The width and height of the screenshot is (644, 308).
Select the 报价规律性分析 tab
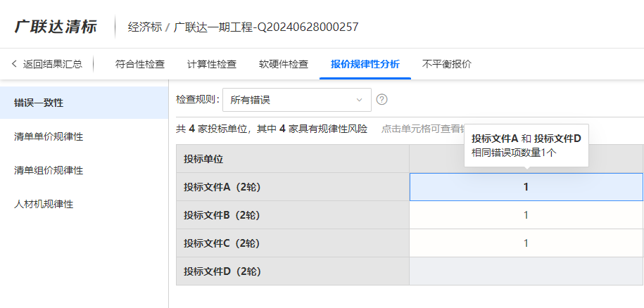click(x=365, y=64)
